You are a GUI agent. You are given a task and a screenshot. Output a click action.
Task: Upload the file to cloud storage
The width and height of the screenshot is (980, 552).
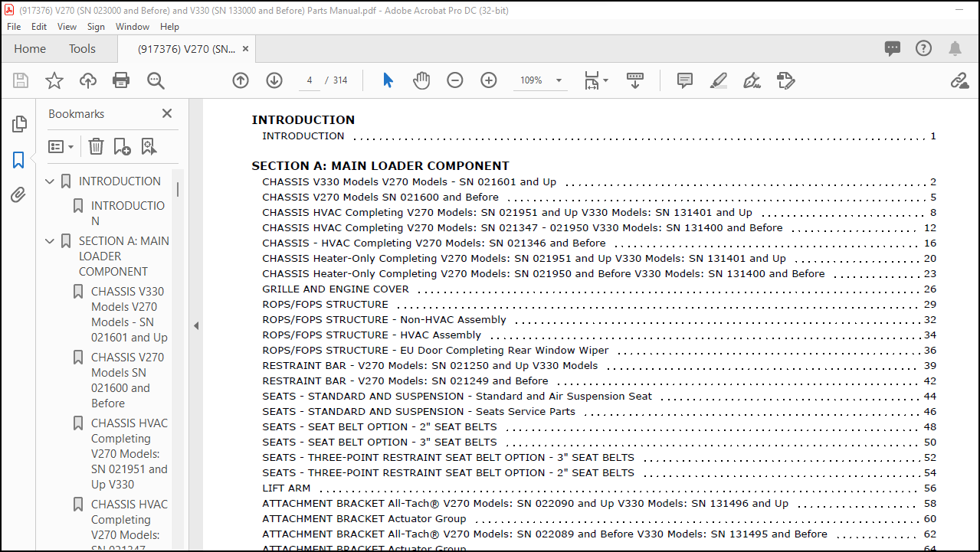click(x=88, y=80)
